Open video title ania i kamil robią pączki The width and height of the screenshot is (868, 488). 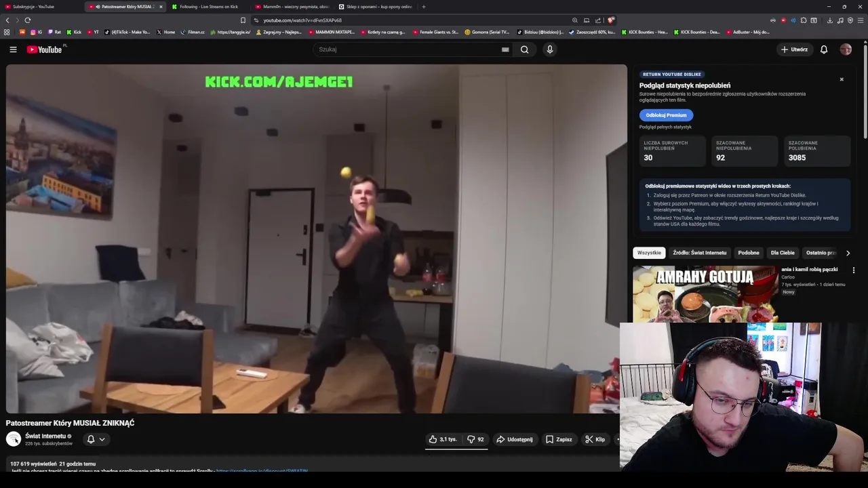[810, 270]
